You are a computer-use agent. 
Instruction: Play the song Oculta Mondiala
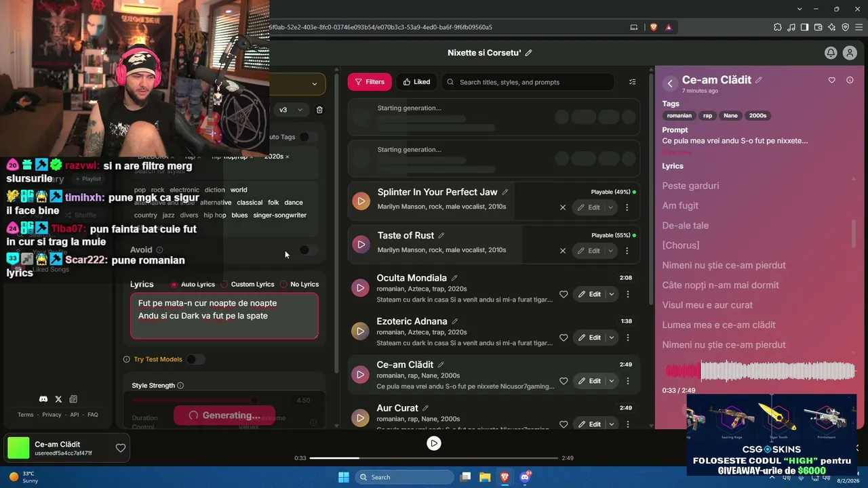click(x=361, y=287)
